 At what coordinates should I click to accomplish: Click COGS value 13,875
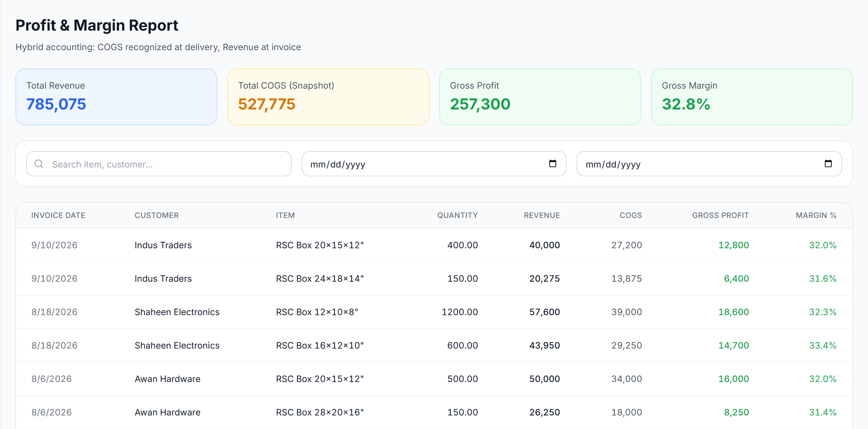627,279
